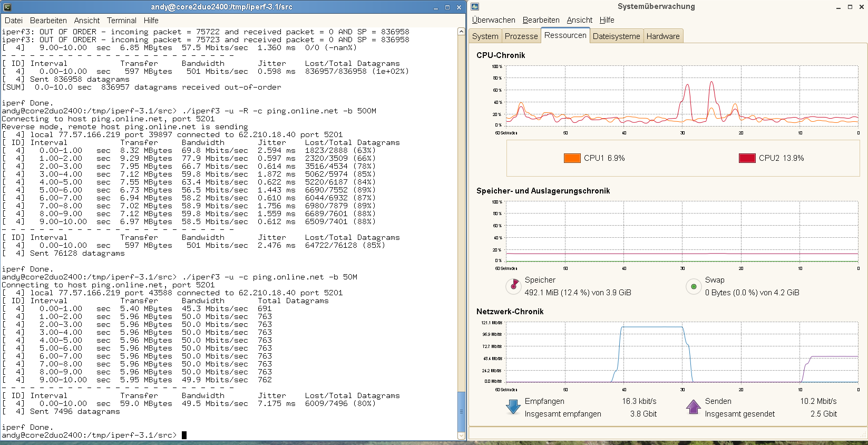Click the terminal scrollbar up arrow
The image size is (868, 445).
[x=462, y=32]
